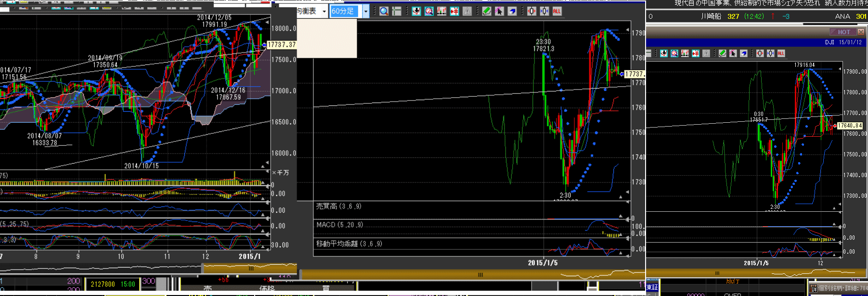Click the green pencil icon in DJI chart toolbar

tap(722, 53)
